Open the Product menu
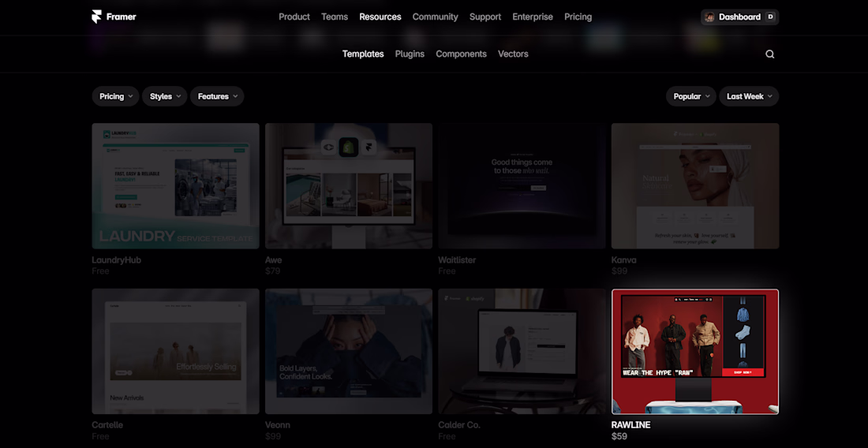The image size is (868, 448). [294, 17]
